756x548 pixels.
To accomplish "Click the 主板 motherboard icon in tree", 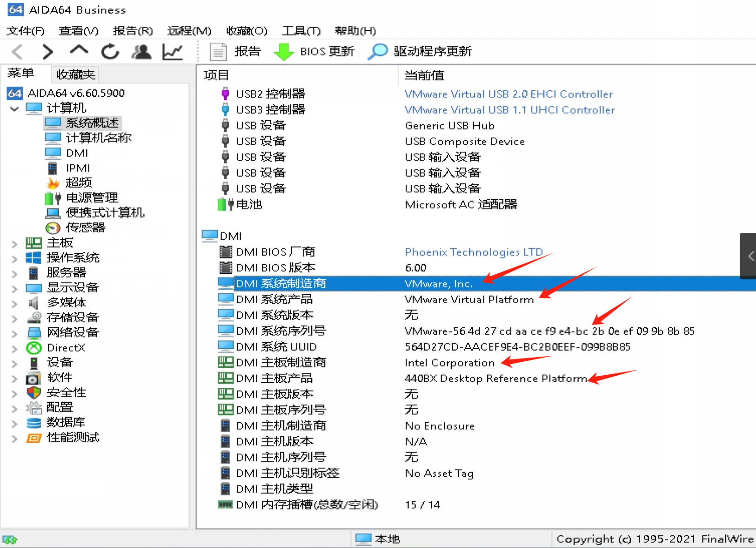I will 33,243.
